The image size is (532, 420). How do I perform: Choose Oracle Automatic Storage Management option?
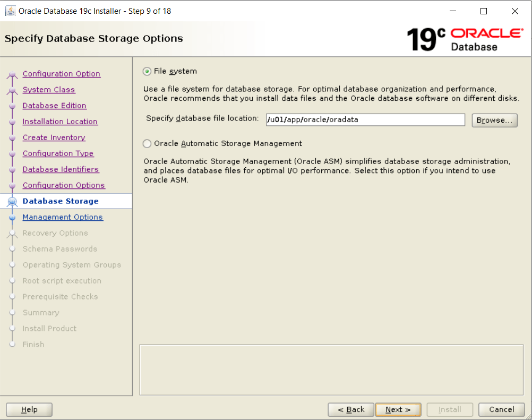click(x=147, y=143)
